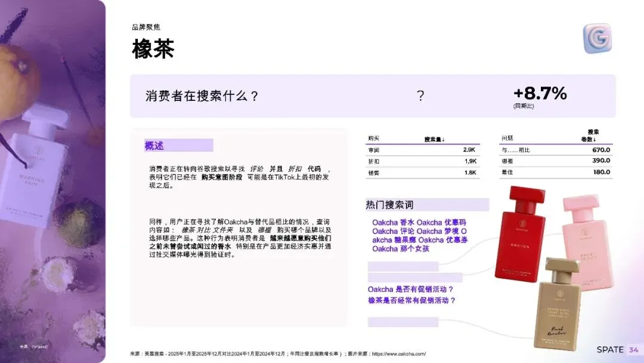The image size is (644, 363).
Task: Click the question mark in the banner
Action: tap(420, 96)
